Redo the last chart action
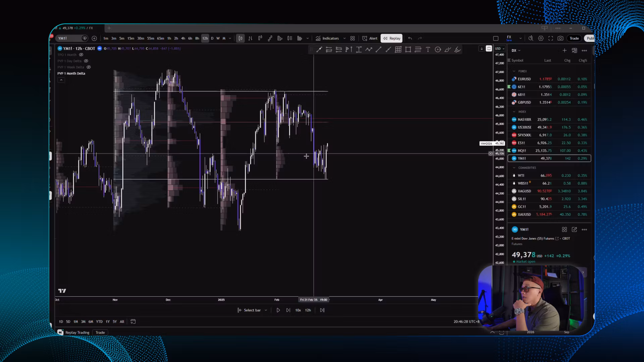Image resolution: width=644 pixels, height=362 pixels. 420,38
